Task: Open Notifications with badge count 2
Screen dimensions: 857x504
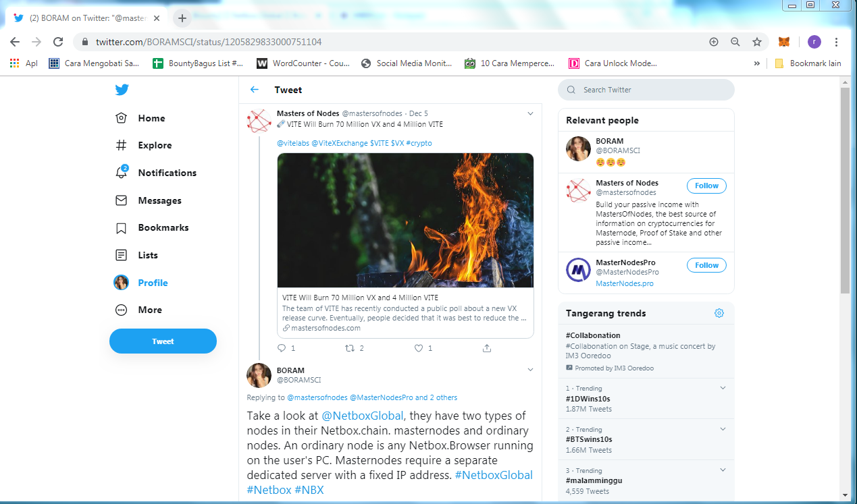Action: coord(156,173)
